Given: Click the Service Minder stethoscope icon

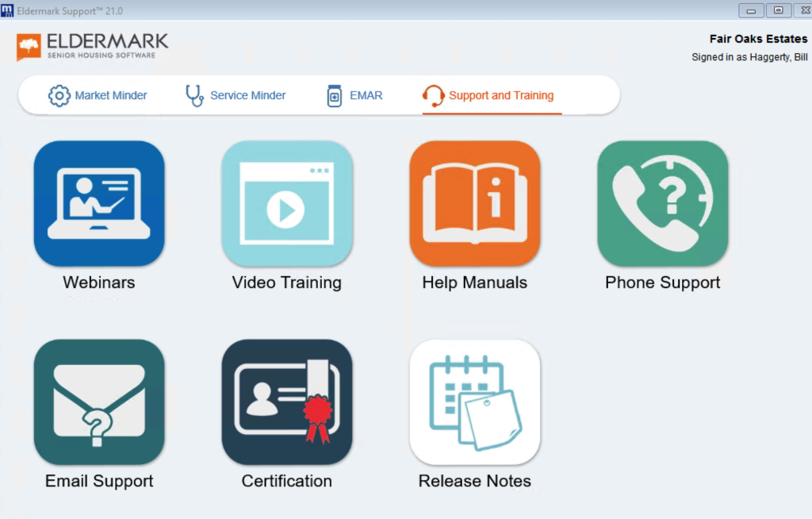Looking at the screenshot, I should coord(195,95).
